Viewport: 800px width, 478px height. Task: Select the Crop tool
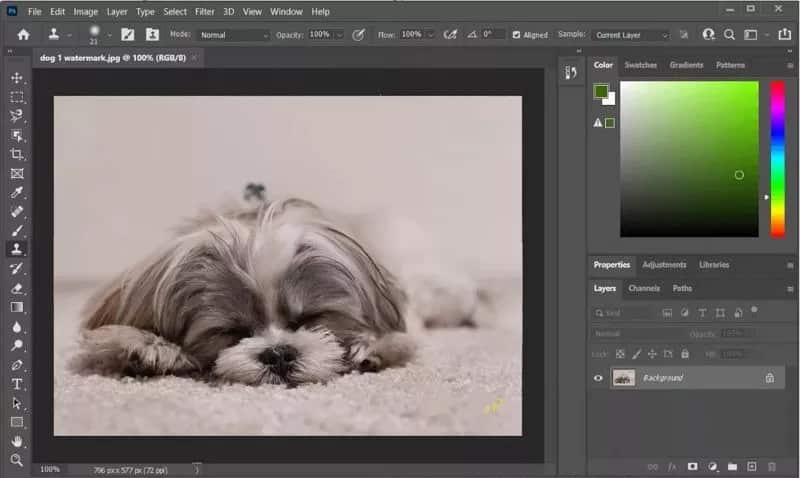[x=17, y=154]
